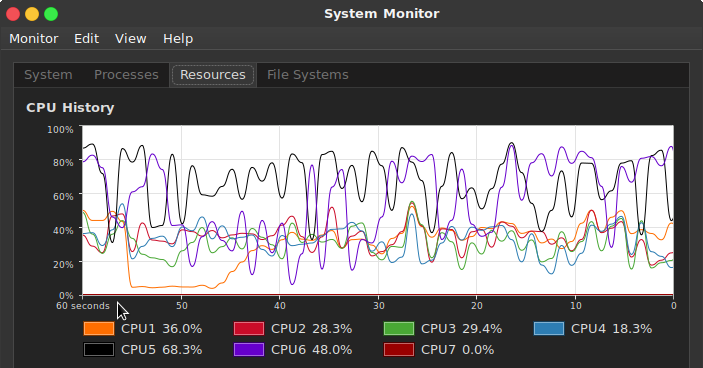Click the System Monitor title bar text
This screenshot has width=703, height=368.
[382, 14]
